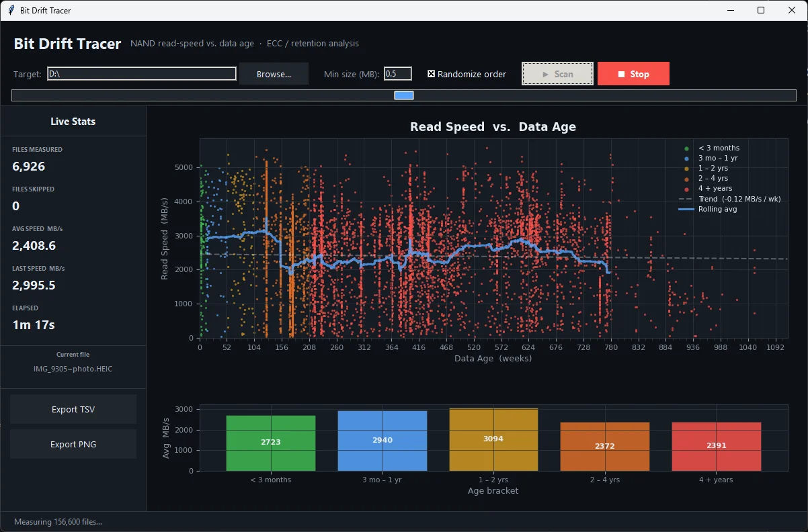Click the Scan button
The height and width of the screenshot is (532, 808).
point(558,74)
